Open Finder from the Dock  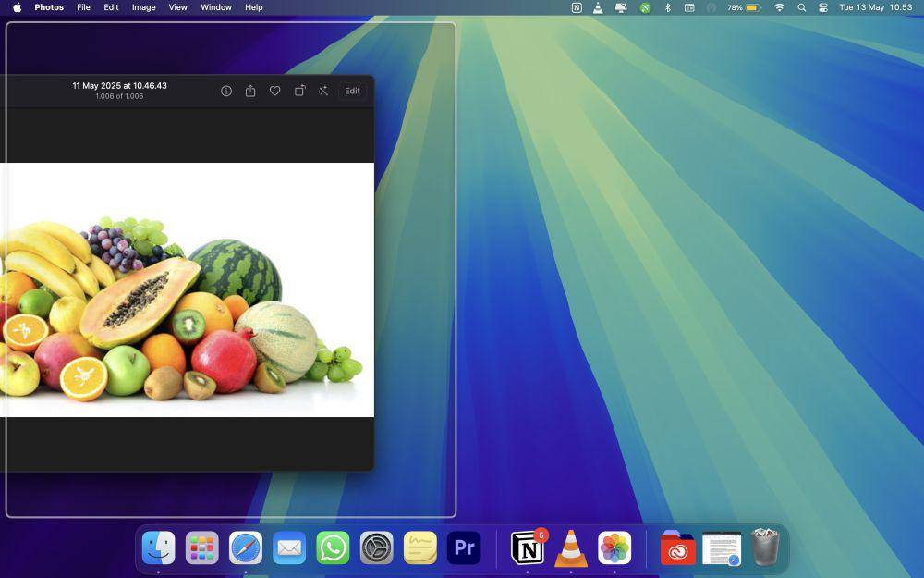pyautogui.click(x=159, y=547)
